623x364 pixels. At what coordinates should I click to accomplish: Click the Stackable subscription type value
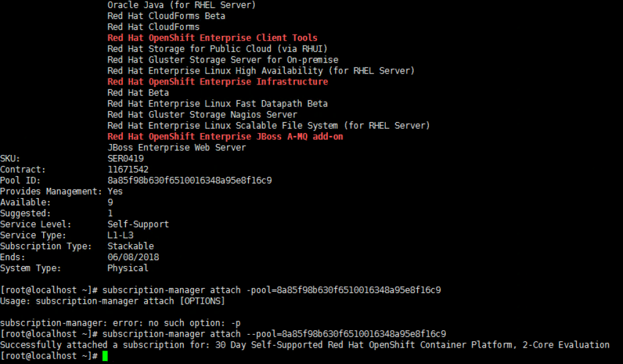[130, 246]
